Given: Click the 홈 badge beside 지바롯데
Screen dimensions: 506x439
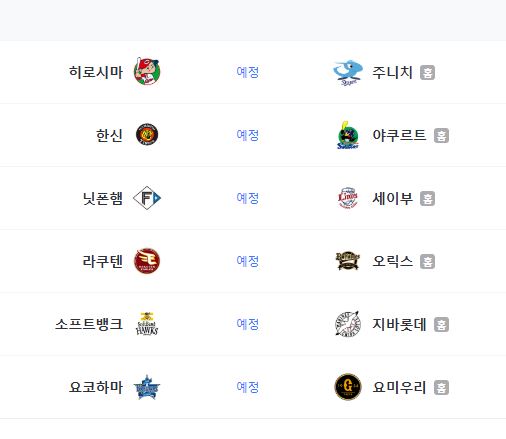Looking at the screenshot, I should click(441, 324).
